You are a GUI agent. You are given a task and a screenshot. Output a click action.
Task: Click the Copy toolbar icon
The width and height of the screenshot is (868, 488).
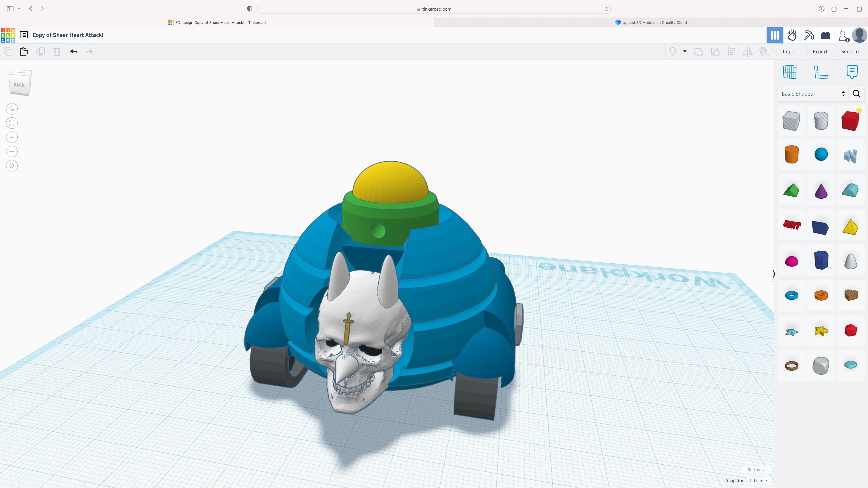click(x=8, y=52)
